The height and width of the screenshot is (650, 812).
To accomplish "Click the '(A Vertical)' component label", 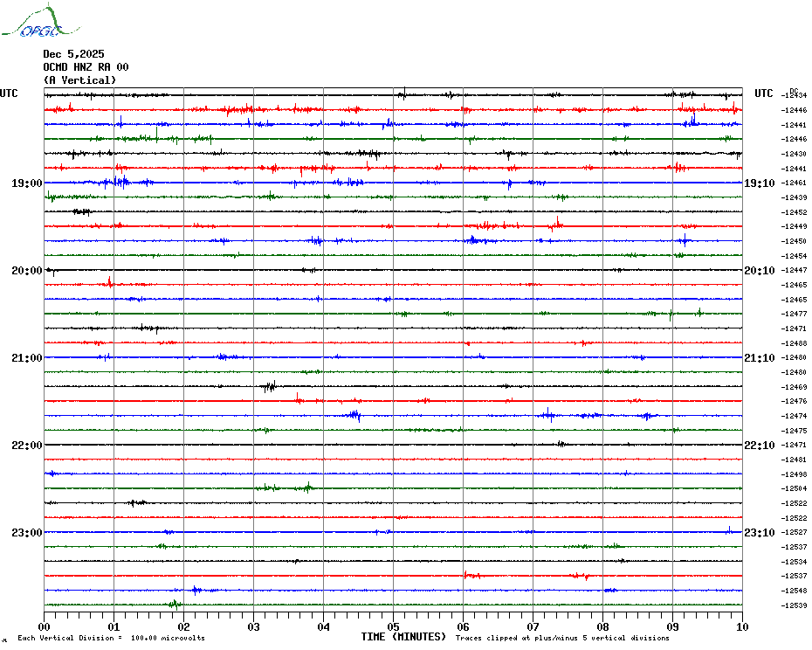I will click(79, 80).
